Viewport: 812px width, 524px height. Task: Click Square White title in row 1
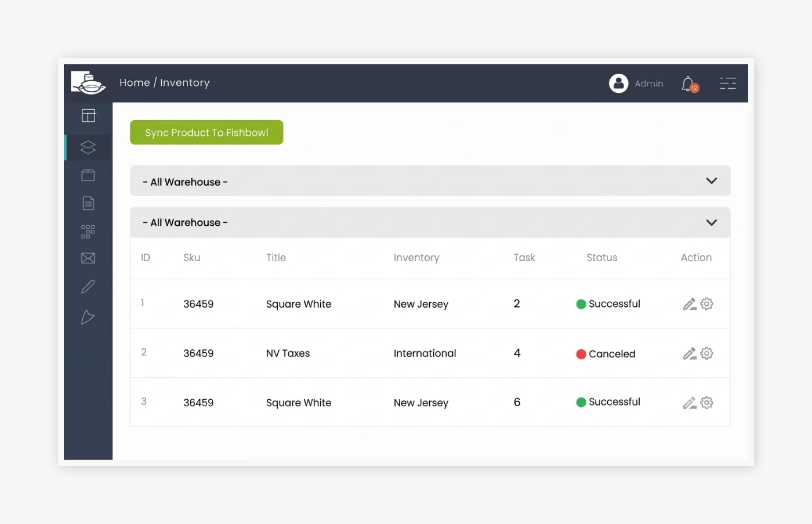point(299,304)
